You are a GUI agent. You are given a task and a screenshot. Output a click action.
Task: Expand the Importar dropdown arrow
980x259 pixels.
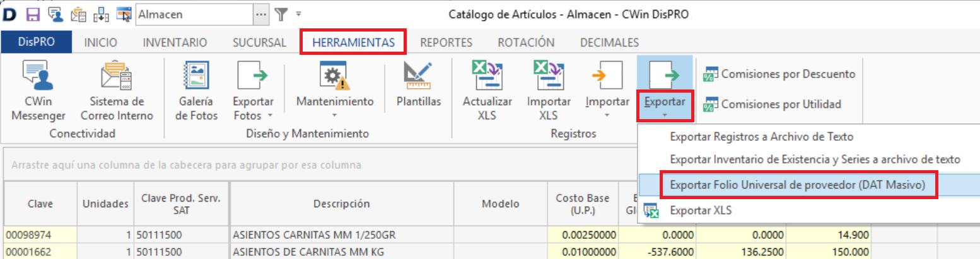(607, 115)
